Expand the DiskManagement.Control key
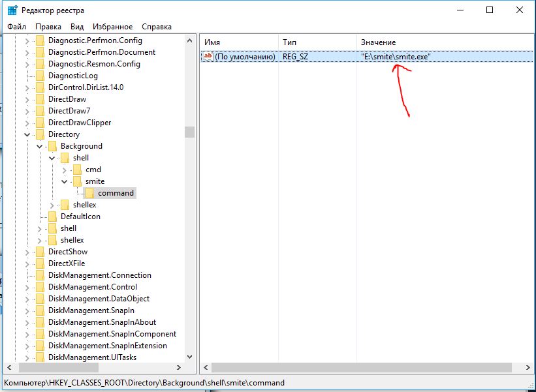 27,287
